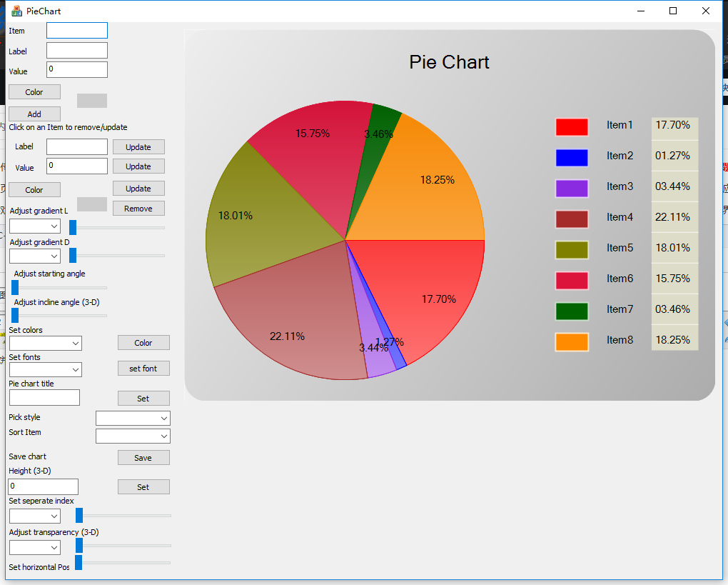Open the Adjust gradient L dropdown
Screen dimensions: 728x585
point(35,226)
